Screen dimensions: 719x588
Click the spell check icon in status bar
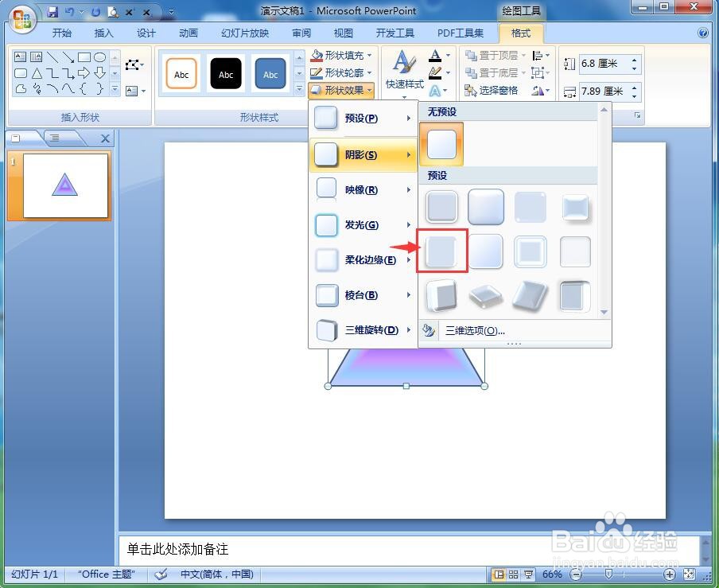161,574
